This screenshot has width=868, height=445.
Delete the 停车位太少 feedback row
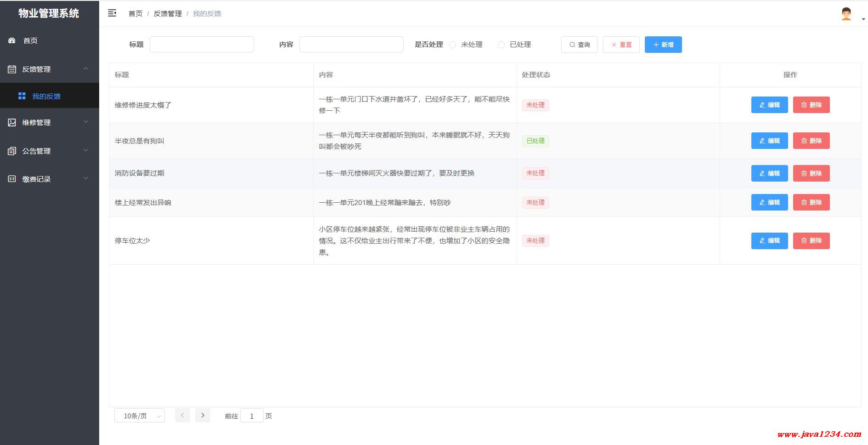pos(811,240)
